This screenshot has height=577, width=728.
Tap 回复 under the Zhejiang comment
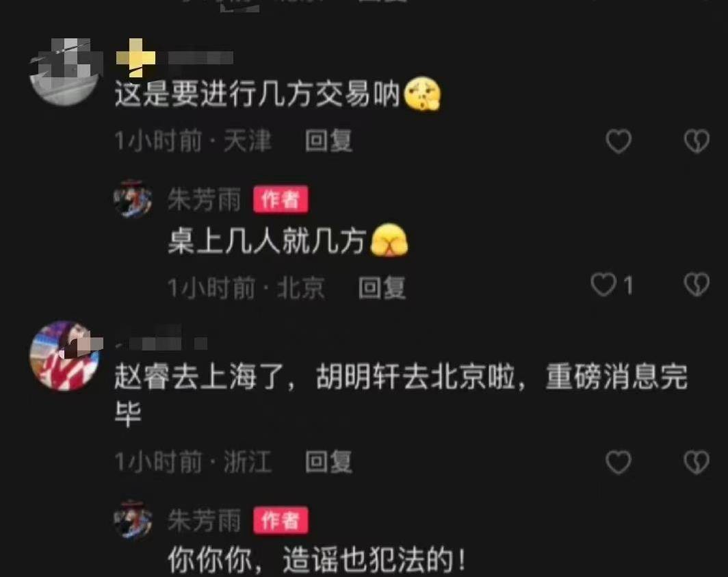click(328, 462)
